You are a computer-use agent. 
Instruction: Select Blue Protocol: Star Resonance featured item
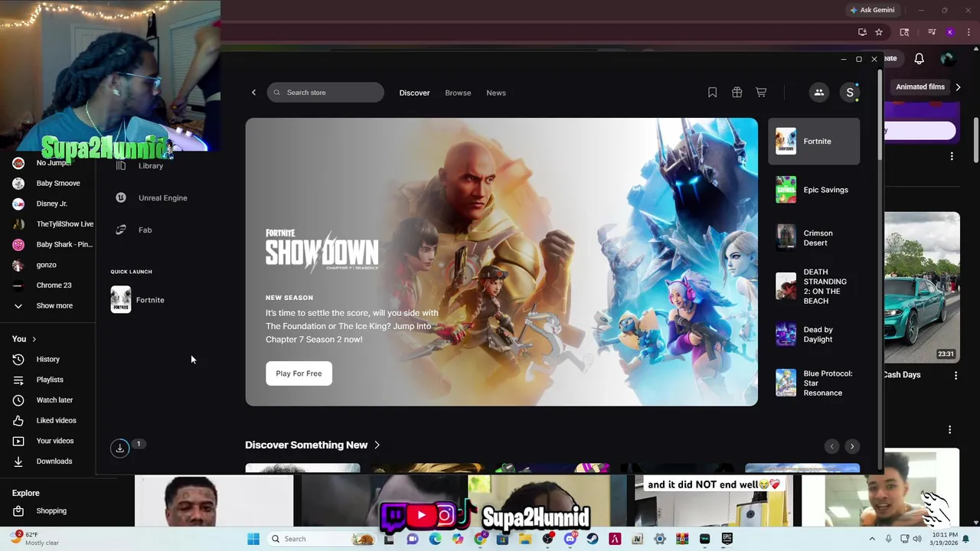(814, 383)
